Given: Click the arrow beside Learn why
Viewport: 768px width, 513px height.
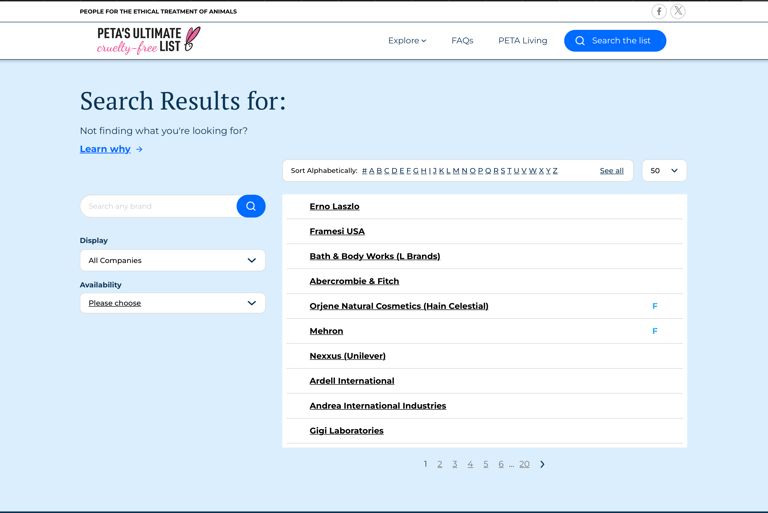Looking at the screenshot, I should coord(139,149).
